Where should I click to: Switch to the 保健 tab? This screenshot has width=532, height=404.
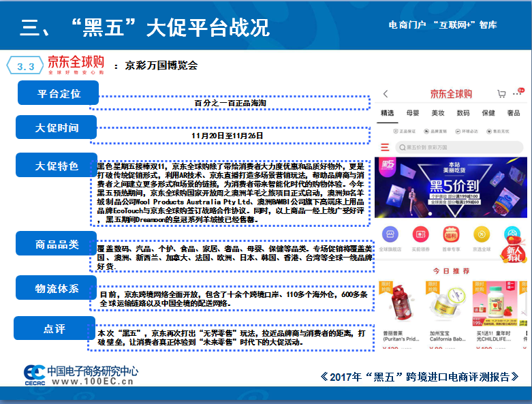488,113
